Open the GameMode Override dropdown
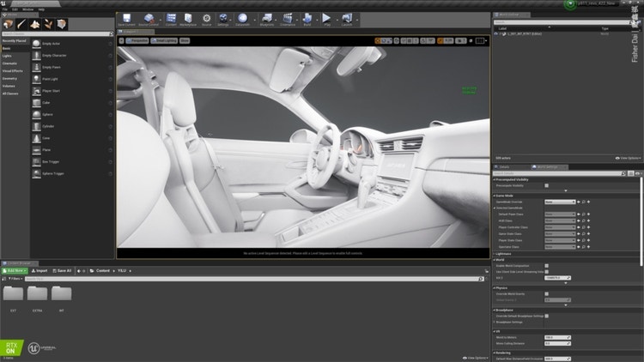This screenshot has height=362, width=644. coord(560,202)
